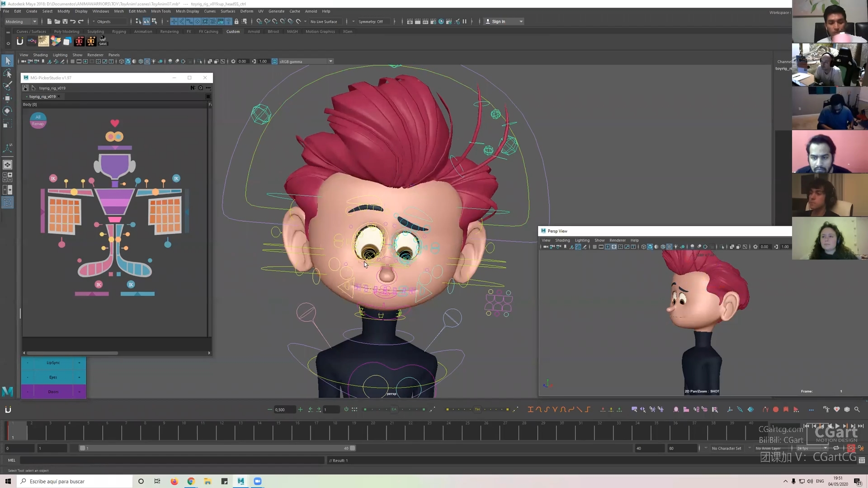Toggle smooth shade all in main viewport
868x488 pixels.
128,61
